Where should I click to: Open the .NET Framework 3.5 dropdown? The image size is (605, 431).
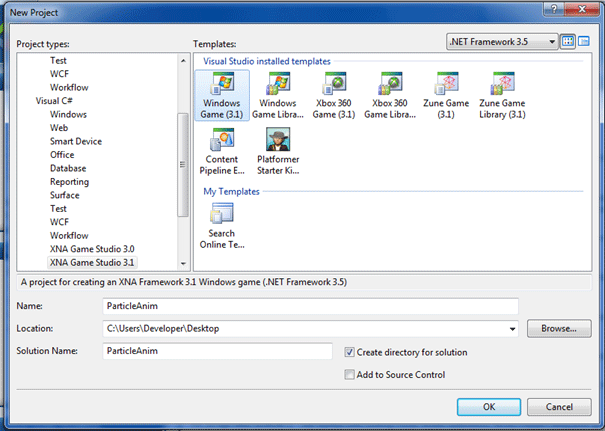(502, 41)
